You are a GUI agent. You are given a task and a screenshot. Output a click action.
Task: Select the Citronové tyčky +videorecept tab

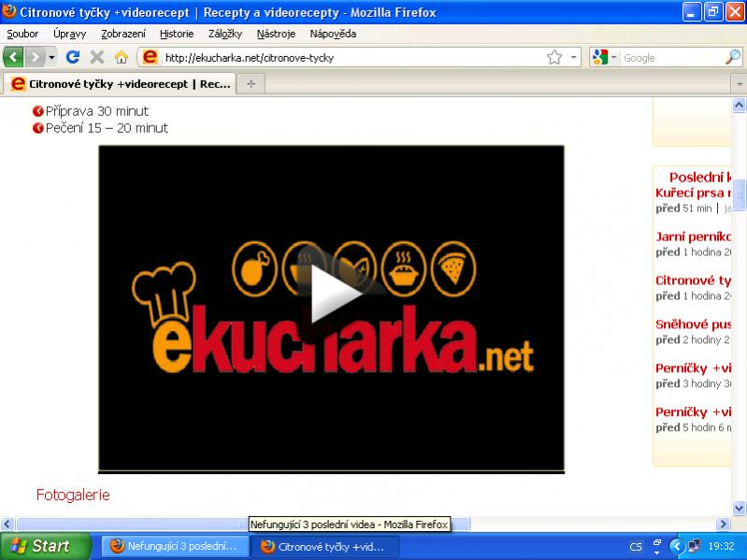coord(120,84)
